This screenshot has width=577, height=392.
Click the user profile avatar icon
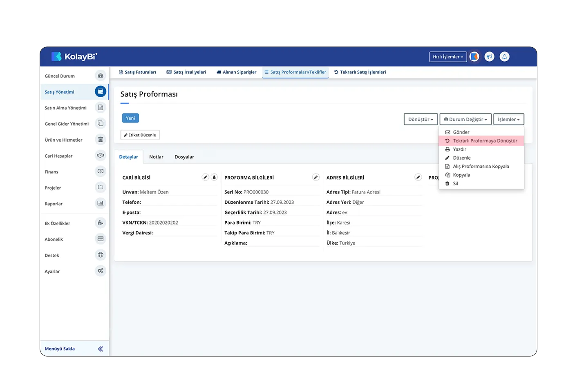474,57
